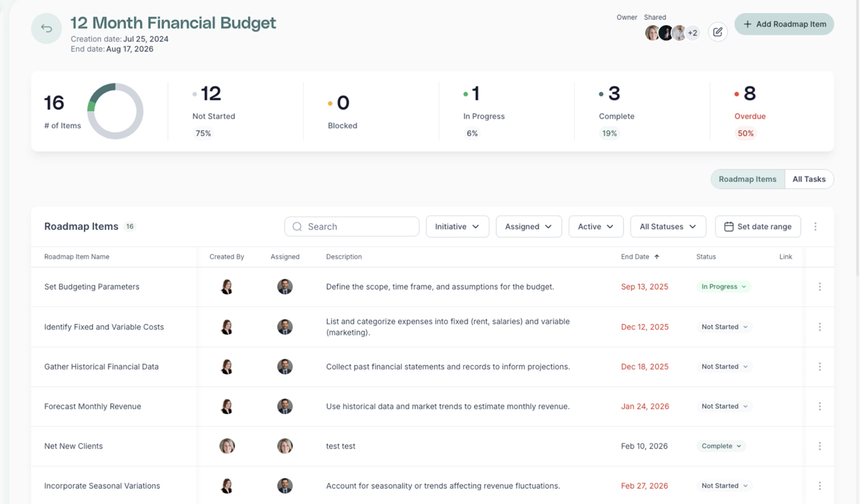Viewport: 860px width, 504px height.
Task: Click the Assigned column header
Action: coord(285,257)
